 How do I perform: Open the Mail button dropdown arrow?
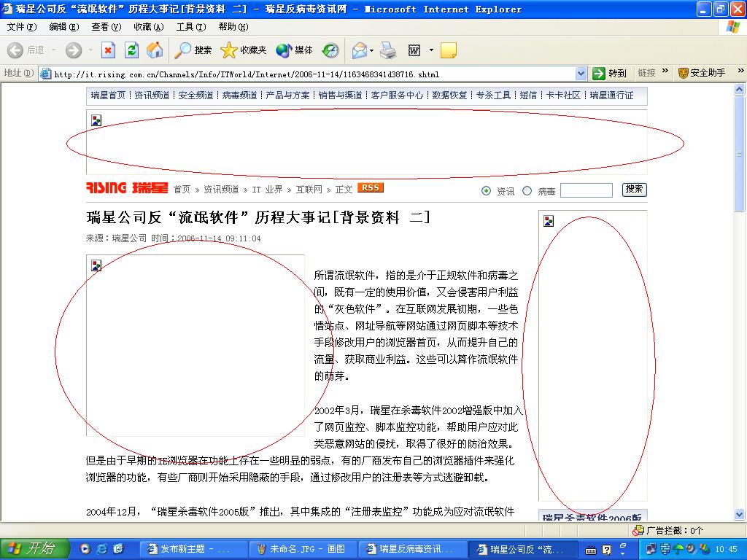(371, 50)
